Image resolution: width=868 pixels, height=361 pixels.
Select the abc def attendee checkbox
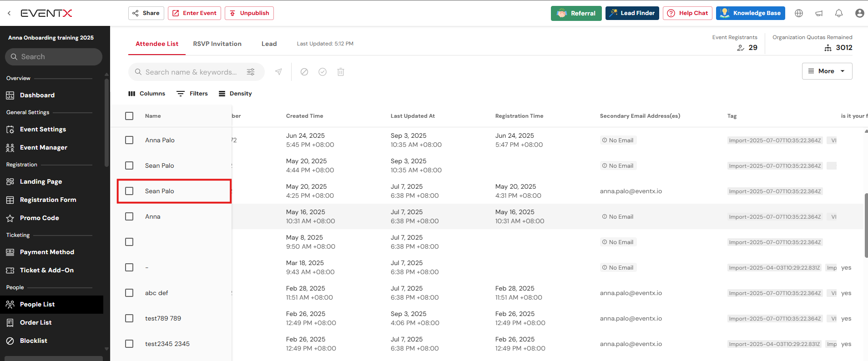(129, 293)
